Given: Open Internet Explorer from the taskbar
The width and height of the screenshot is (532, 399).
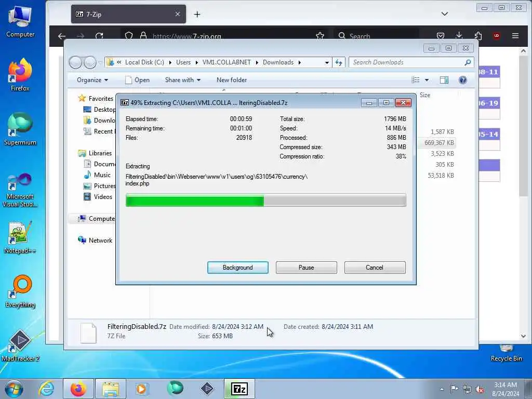Looking at the screenshot, I should 46,389.
